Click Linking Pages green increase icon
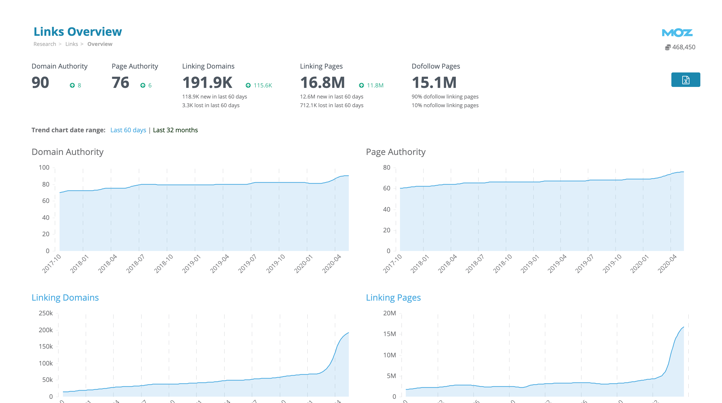 (x=361, y=86)
